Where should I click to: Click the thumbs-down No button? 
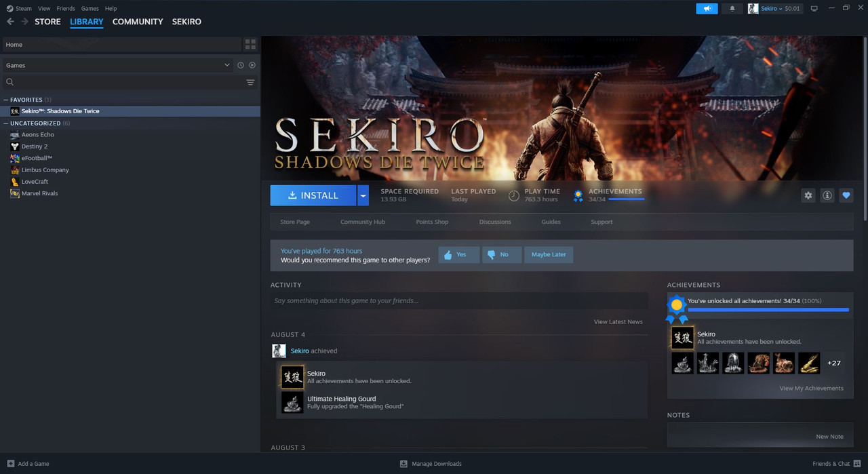click(502, 255)
